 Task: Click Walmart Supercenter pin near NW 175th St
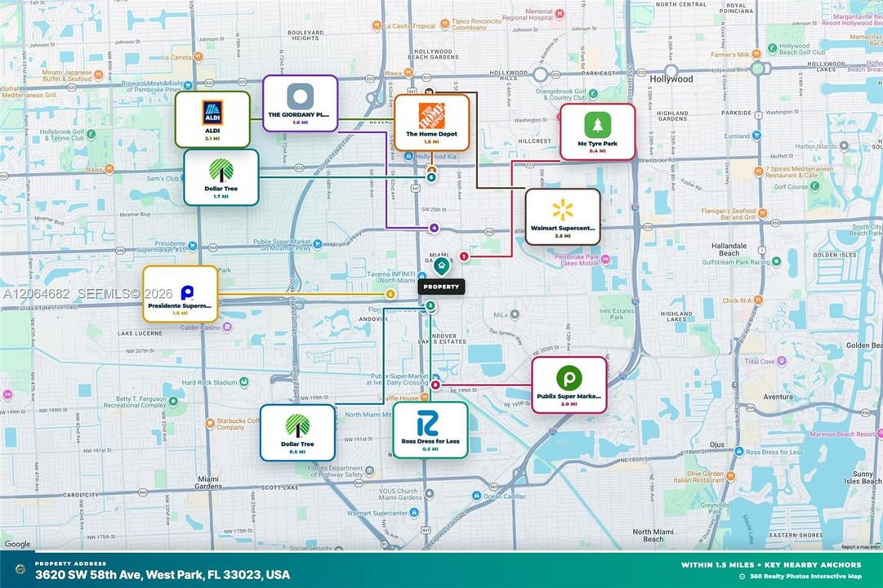tap(414, 513)
